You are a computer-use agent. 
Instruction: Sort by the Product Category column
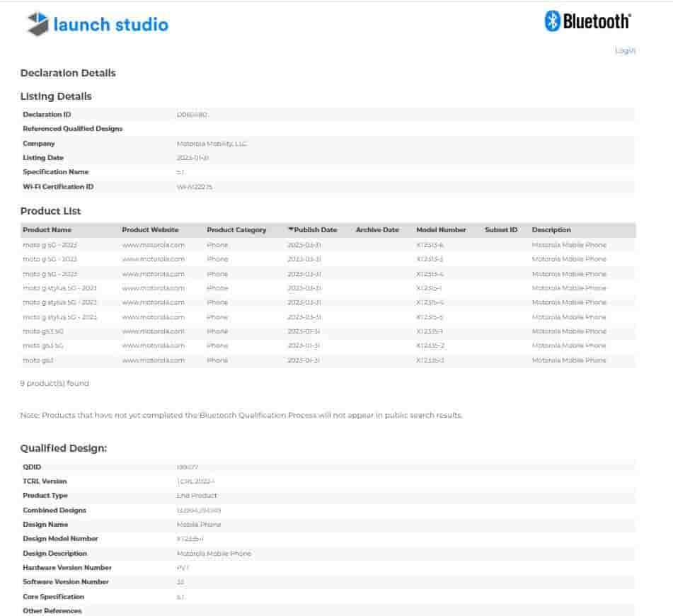236,230
